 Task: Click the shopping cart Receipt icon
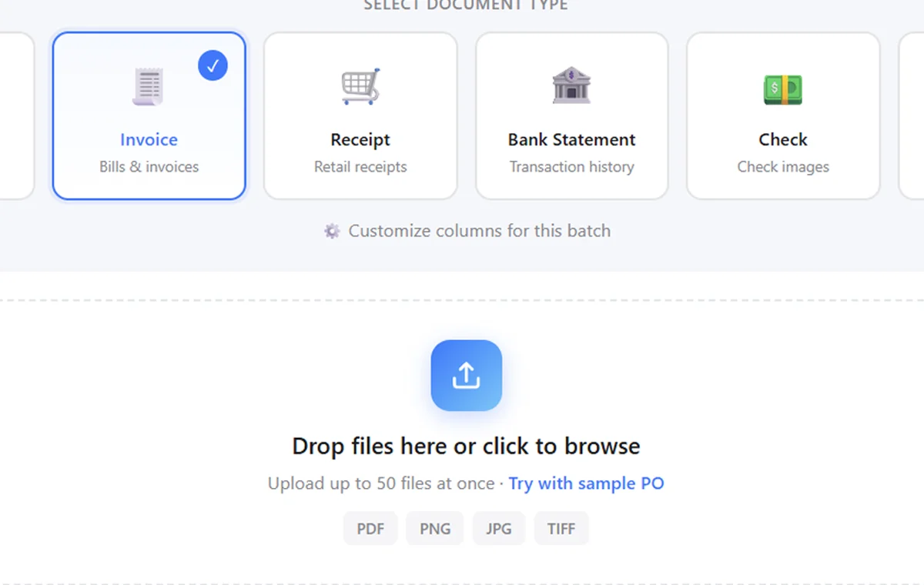(x=360, y=86)
